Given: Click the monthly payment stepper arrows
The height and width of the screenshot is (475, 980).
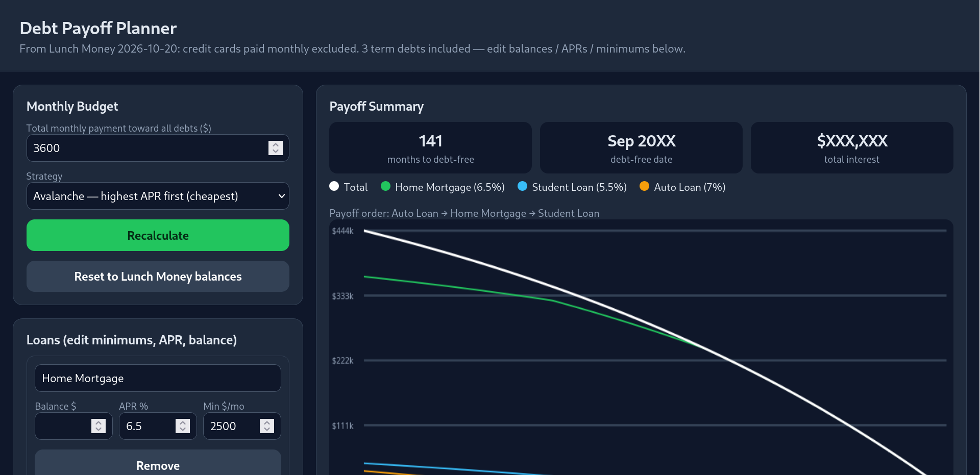Looking at the screenshot, I should pos(276,148).
